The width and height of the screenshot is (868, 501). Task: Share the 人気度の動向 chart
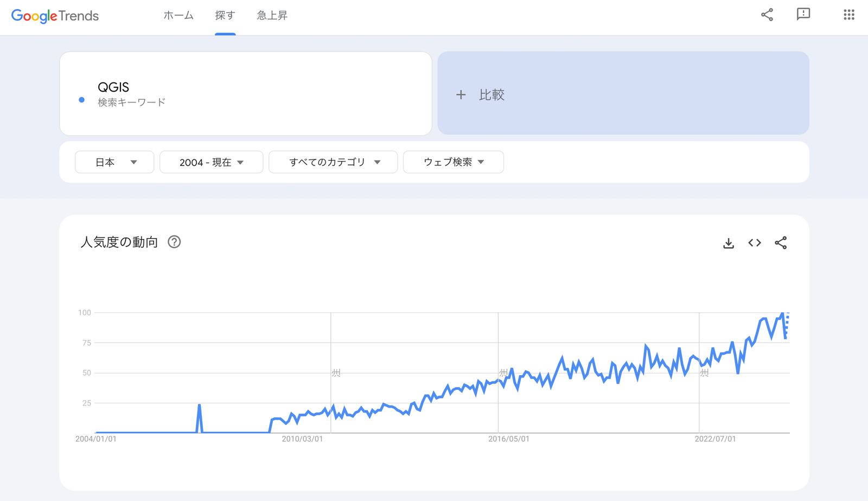(781, 243)
